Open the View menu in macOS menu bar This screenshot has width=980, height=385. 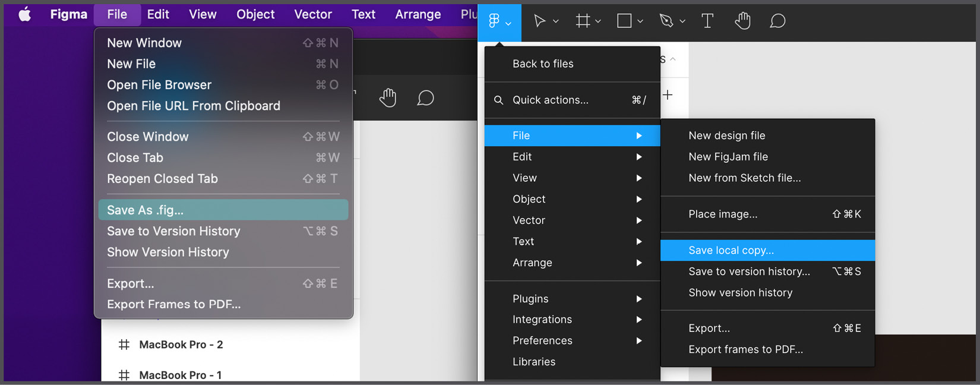(x=203, y=14)
